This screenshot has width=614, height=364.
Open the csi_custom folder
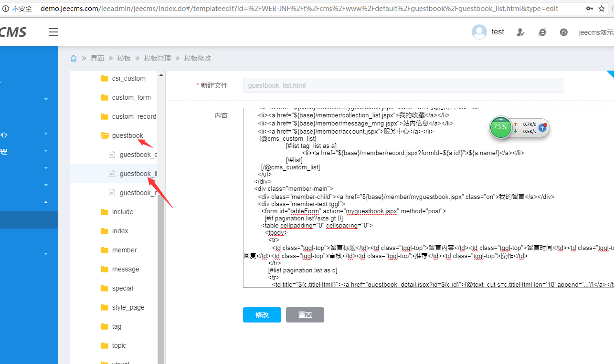[x=129, y=78]
